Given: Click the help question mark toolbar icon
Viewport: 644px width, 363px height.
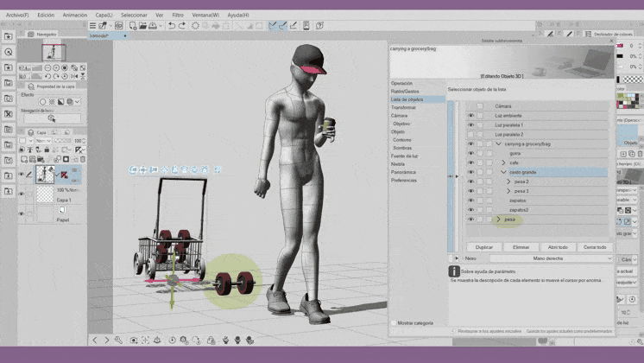Looking at the screenshot, I should click(x=321, y=26).
